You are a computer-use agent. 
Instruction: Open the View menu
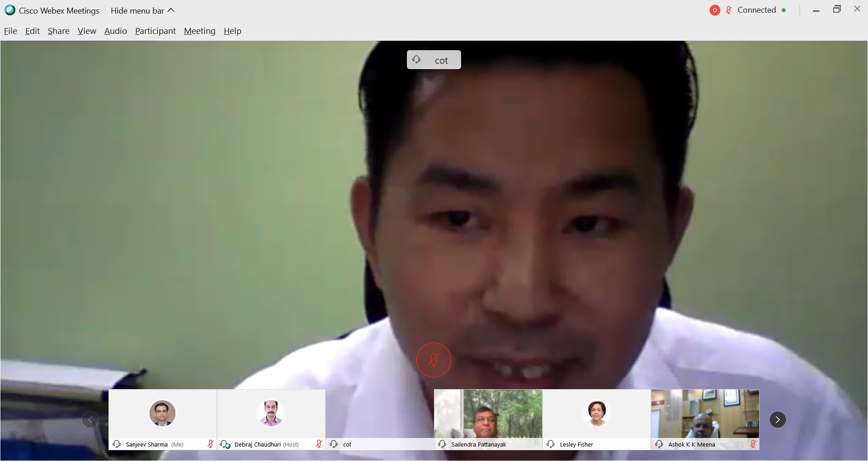click(87, 31)
